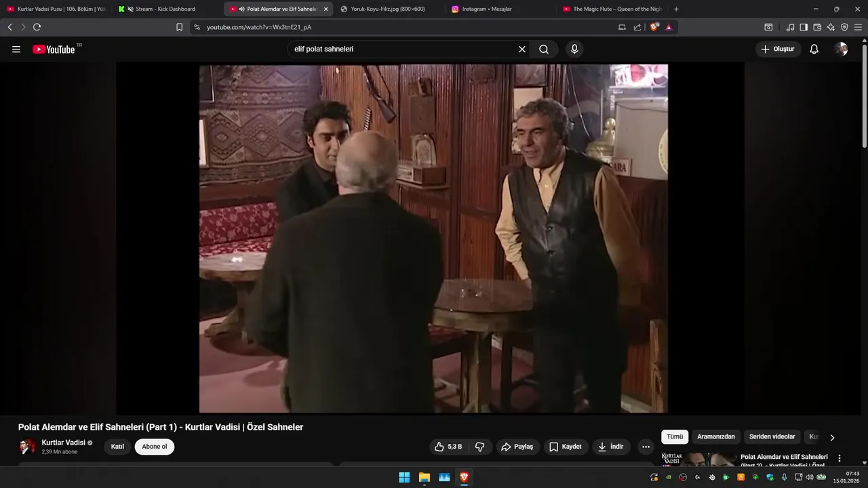Show next filter chips with arrow
The height and width of the screenshot is (488, 868).
pos(832,437)
